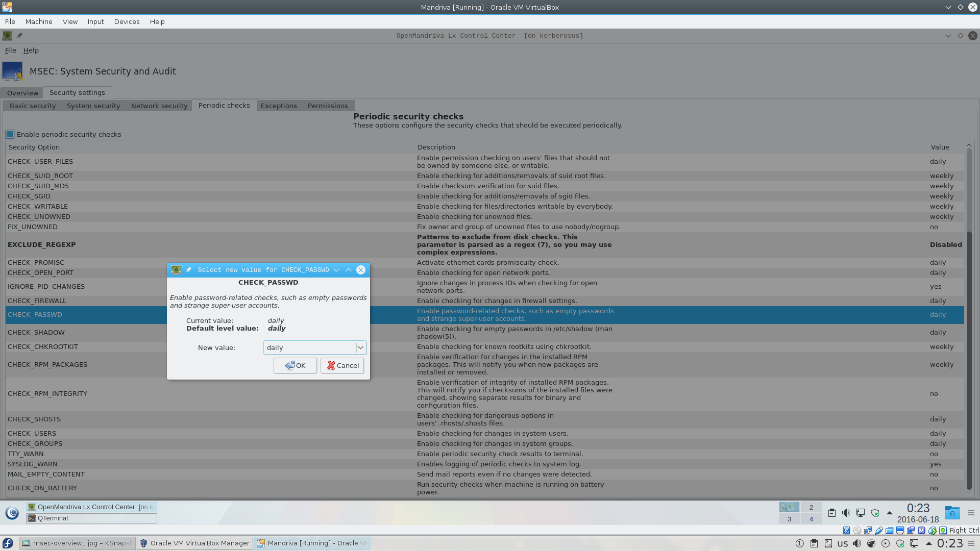This screenshot has width=980, height=551.
Task: Switch to msec-overview1.jpg KSnapshot window
Action: pos(77,543)
